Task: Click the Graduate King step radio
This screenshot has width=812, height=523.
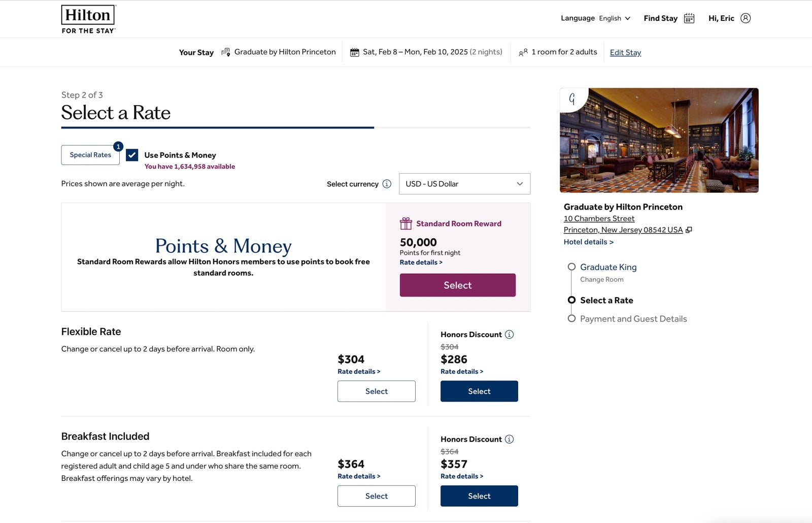Action: click(x=571, y=267)
